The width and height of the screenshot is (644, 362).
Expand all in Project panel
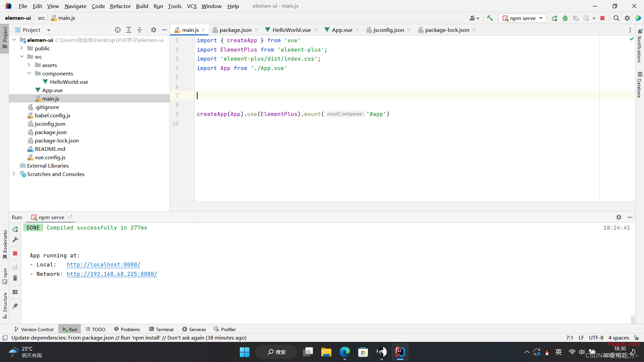point(129,30)
